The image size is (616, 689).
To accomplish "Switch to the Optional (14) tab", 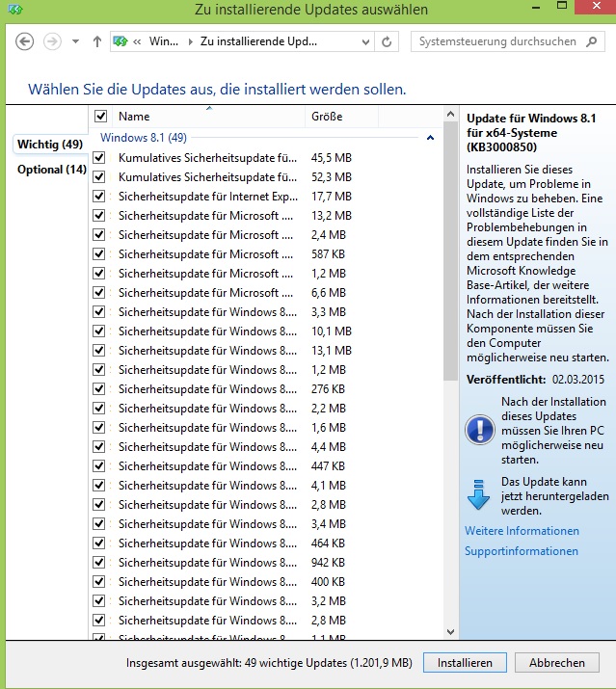I will (x=51, y=170).
